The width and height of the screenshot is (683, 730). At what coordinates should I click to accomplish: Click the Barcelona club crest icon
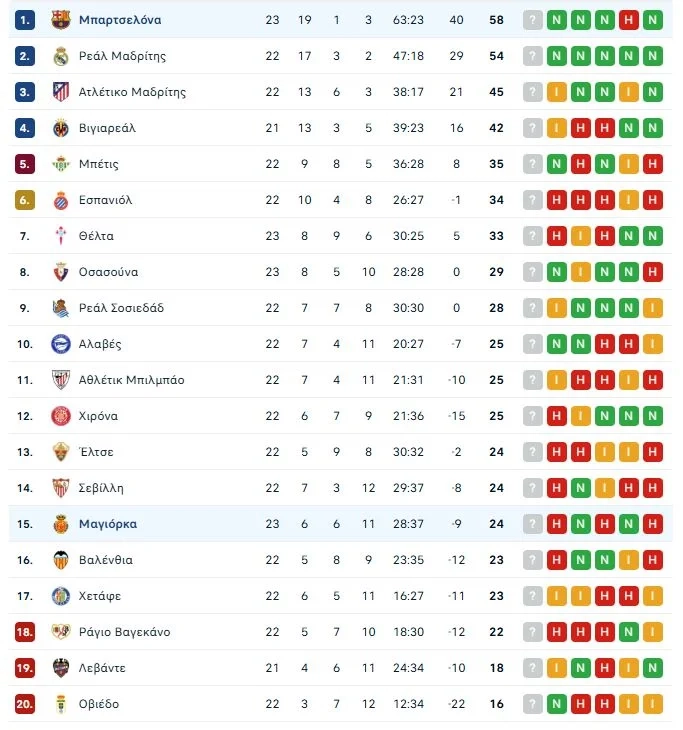(61, 20)
